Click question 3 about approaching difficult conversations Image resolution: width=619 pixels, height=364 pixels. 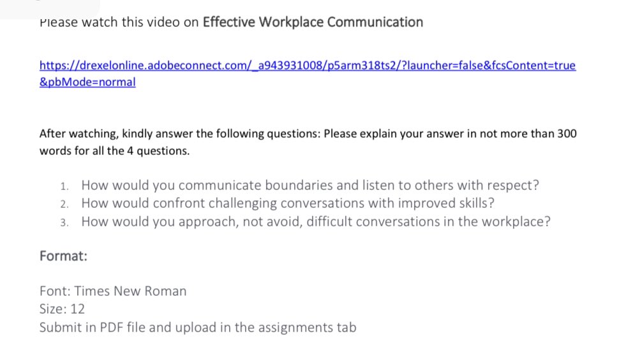pyautogui.click(x=316, y=222)
